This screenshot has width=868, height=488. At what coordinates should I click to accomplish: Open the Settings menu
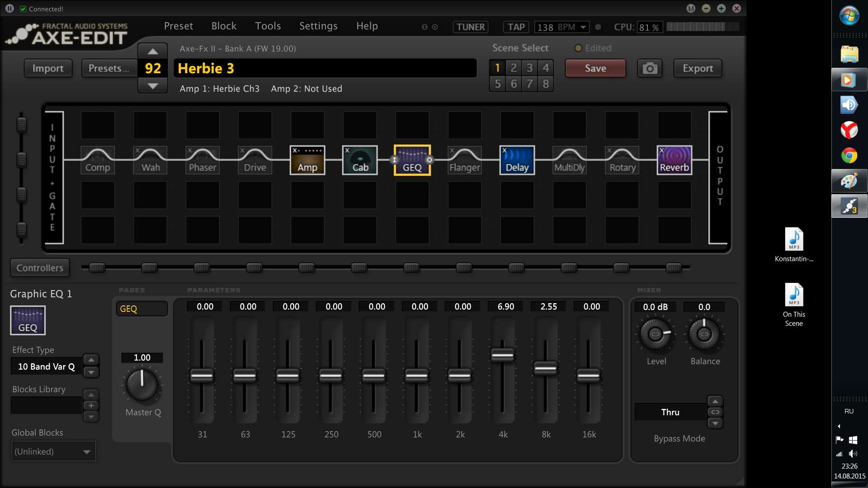(319, 26)
